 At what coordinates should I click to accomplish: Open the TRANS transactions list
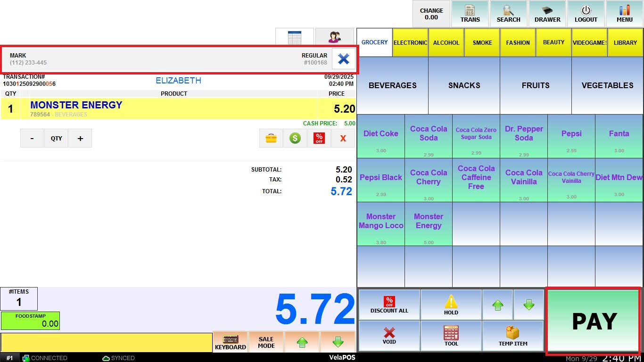(470, 14)
